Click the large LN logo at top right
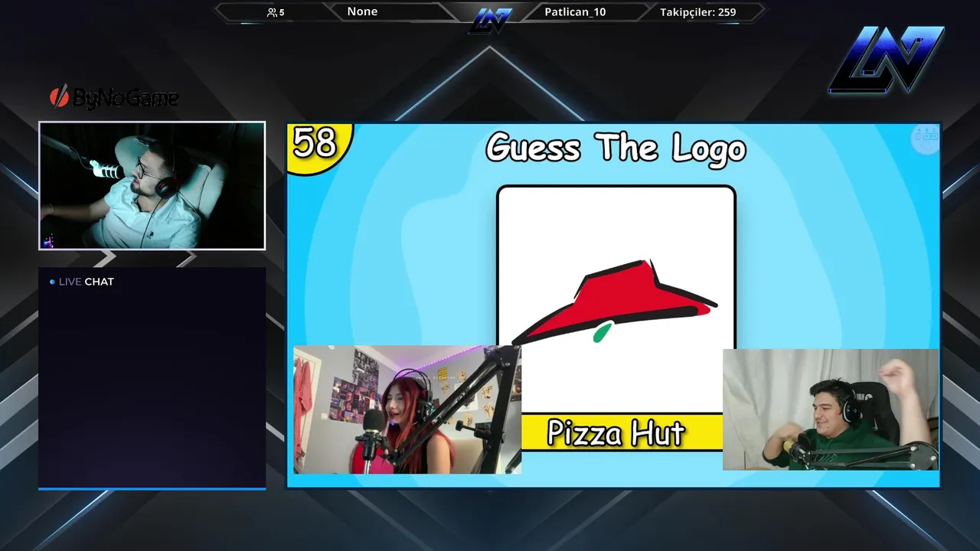 886,60
